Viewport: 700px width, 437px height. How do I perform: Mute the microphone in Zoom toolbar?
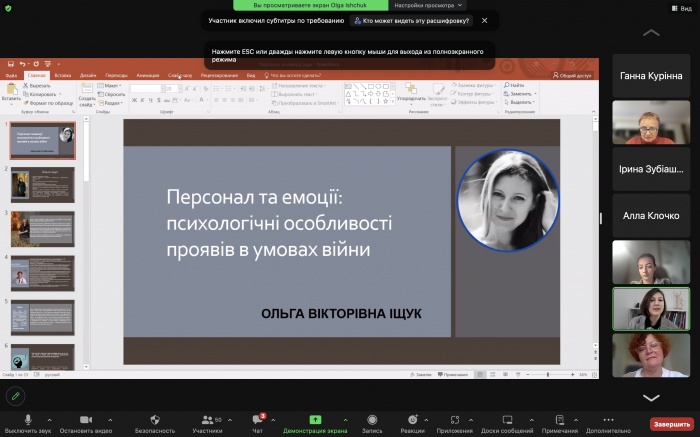28,419
